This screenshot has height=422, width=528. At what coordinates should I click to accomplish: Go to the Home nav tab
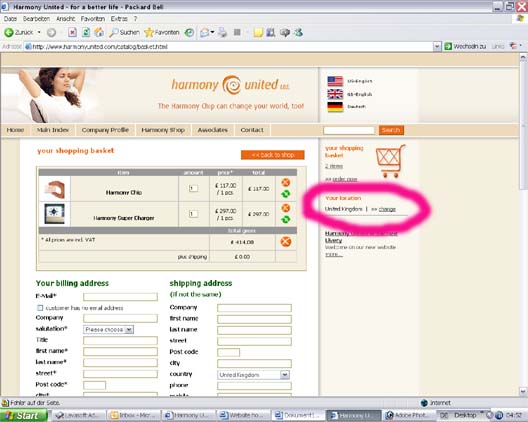click(x=15, y=130)
